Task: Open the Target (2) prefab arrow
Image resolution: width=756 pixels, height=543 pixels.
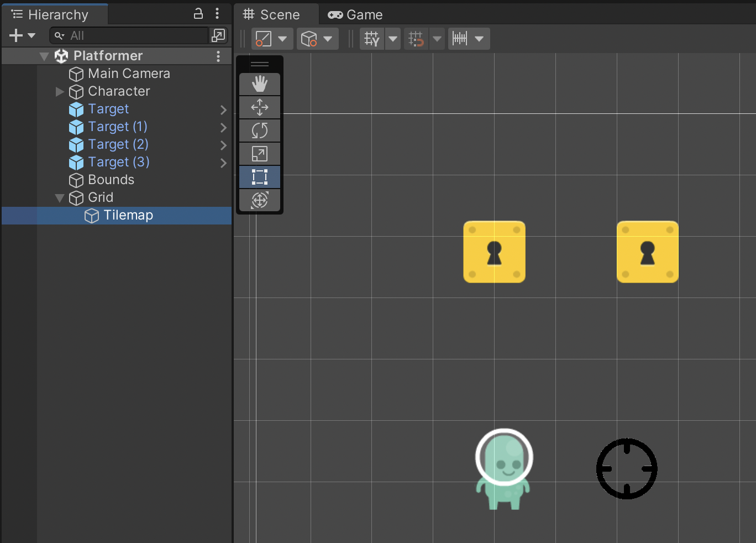Action: tap(223, 145)
